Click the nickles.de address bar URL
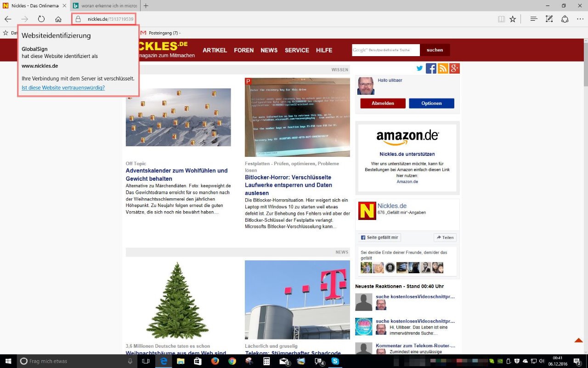The image size is (588, 368). click(110, 19)
